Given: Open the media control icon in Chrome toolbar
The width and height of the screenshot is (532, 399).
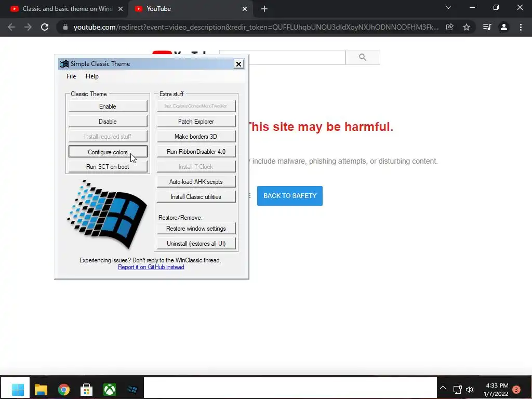Looking at the screenshot, I should click(487, 27).
